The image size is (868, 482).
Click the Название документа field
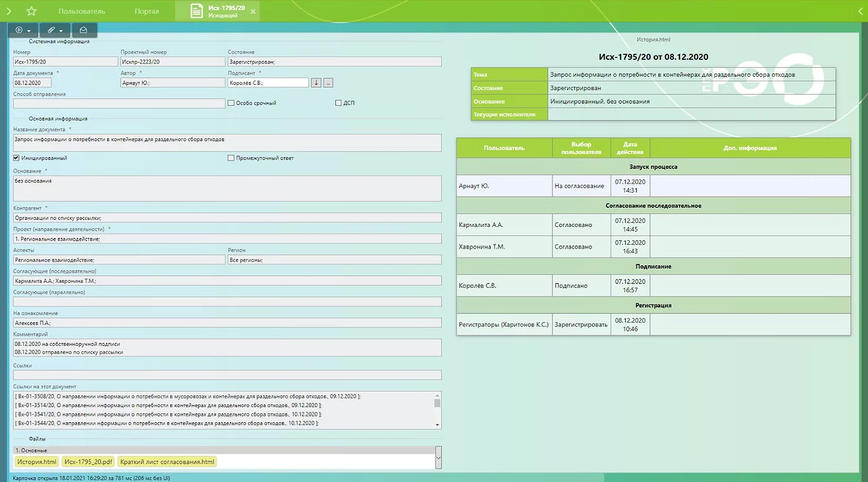click(227, 143)
